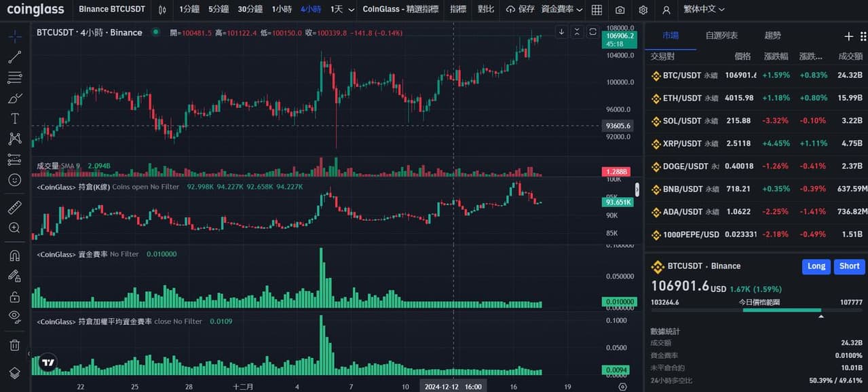Viewport: 868px width, 392px height.
Task: Select the ADA/USDT row
Action: point(756,212)
